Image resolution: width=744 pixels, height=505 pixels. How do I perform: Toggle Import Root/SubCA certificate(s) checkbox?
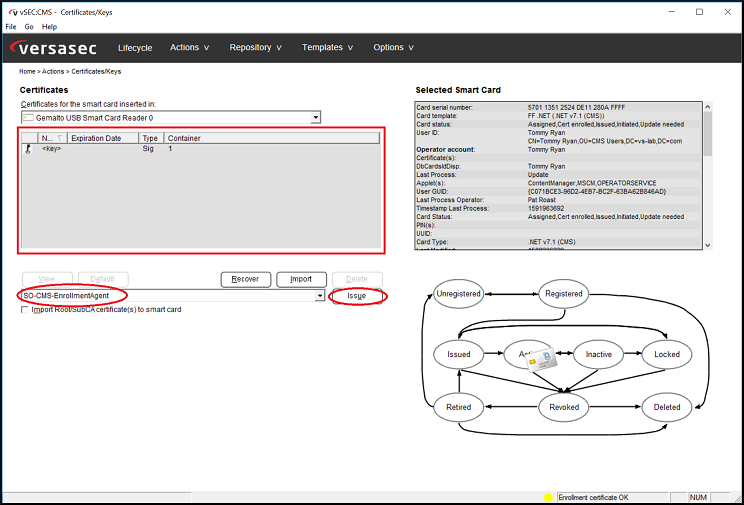tap(25, 310)
